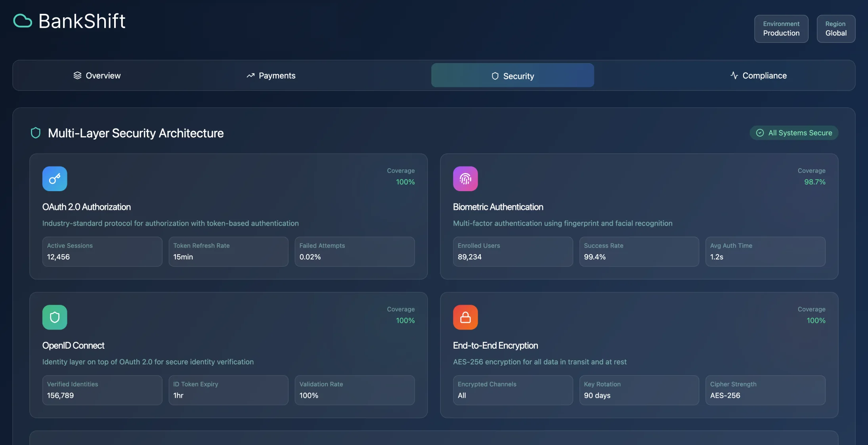The image size is (868, 445).
Task: Open the Environment Production selector
Action: (781, 29)
